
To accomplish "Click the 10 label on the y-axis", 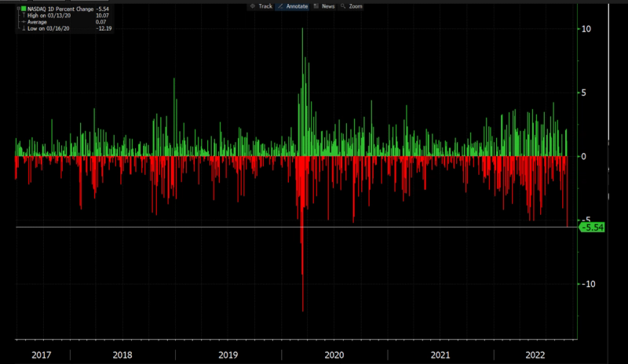I will pos(586,29).
